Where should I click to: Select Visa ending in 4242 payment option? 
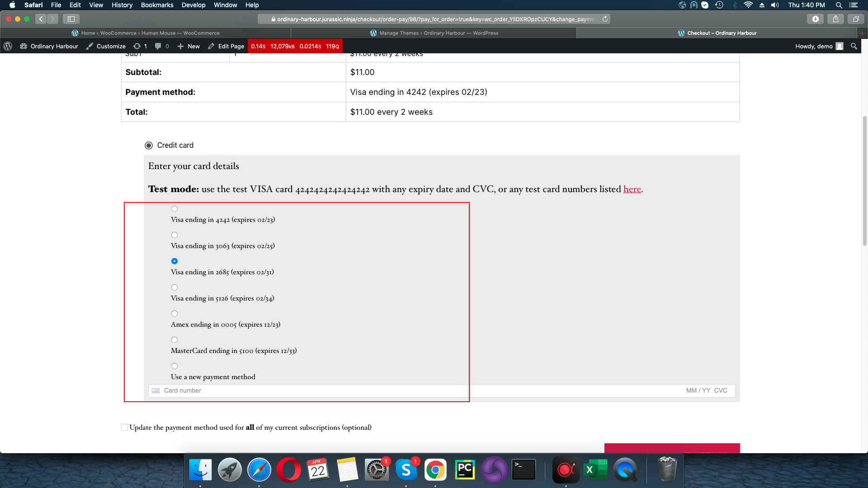point(175,209)
